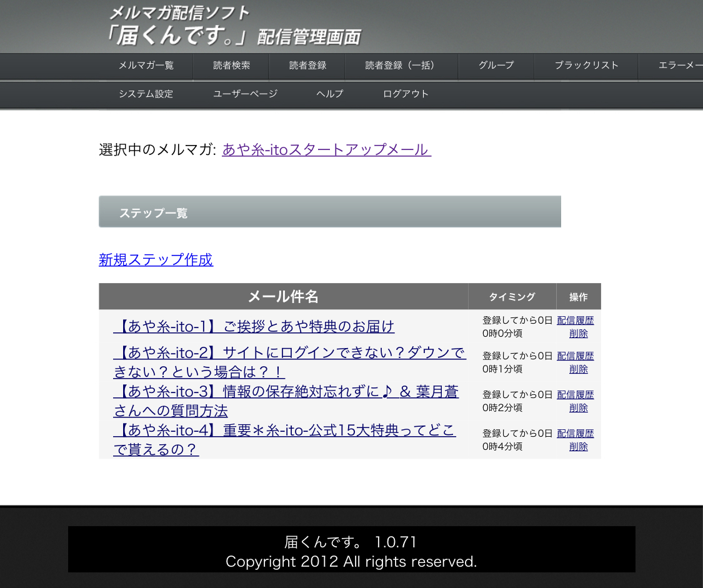The image size is (703, 588).
Task: View 配信履歴 for the ito-1 step
Action: point(575,321)
